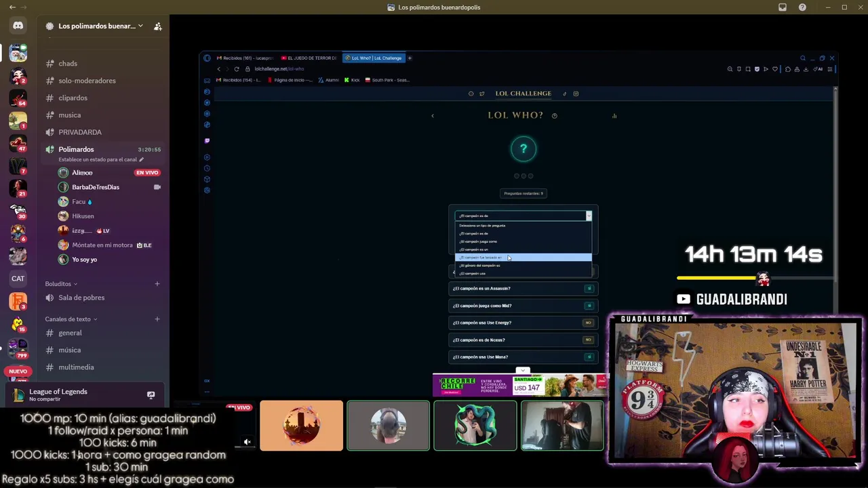
Task: Click the South Park bookmark
Action: [x=387, y=80]
